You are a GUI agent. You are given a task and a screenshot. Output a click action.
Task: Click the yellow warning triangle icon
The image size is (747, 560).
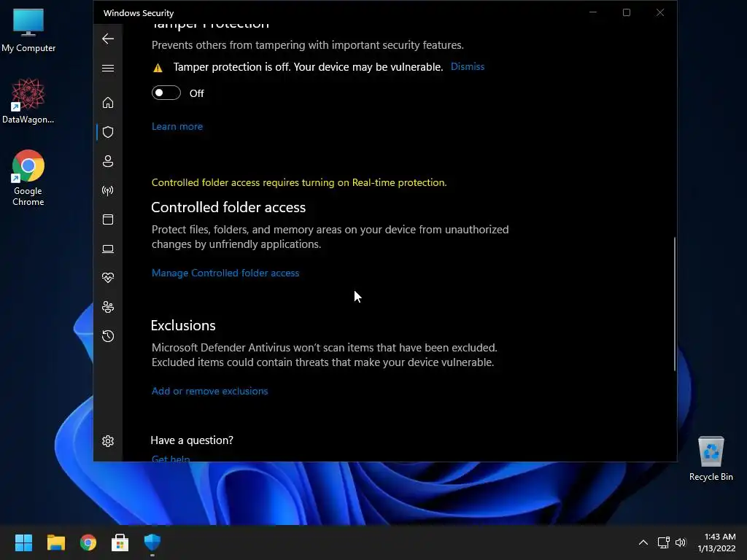click(158, 68)
